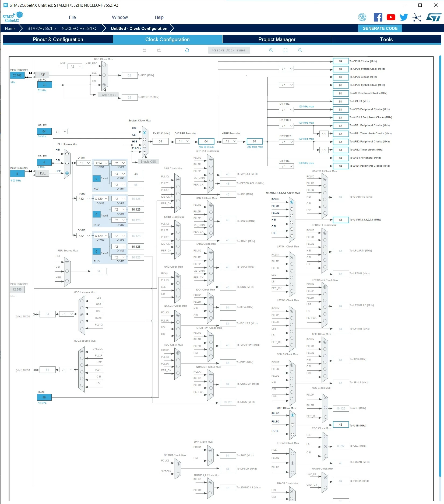Open the DIVQ1 /4 dropdown

(x=119, y=174)
